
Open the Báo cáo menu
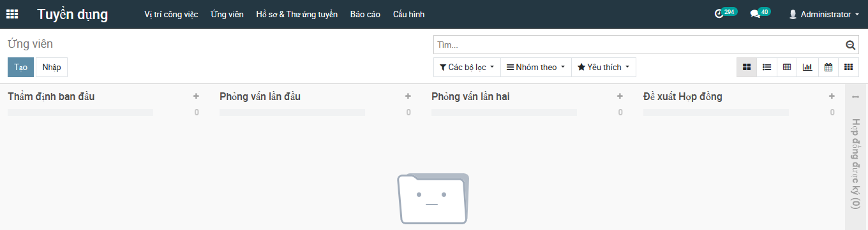click(x=365, y=14)
